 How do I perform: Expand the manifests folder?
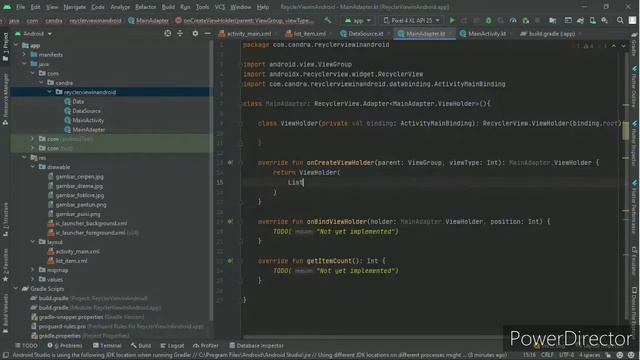(x=24, y=55)
